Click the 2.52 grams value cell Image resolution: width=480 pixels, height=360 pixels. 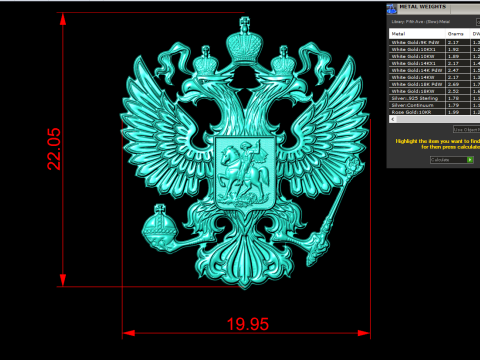(x=458, y=91)
